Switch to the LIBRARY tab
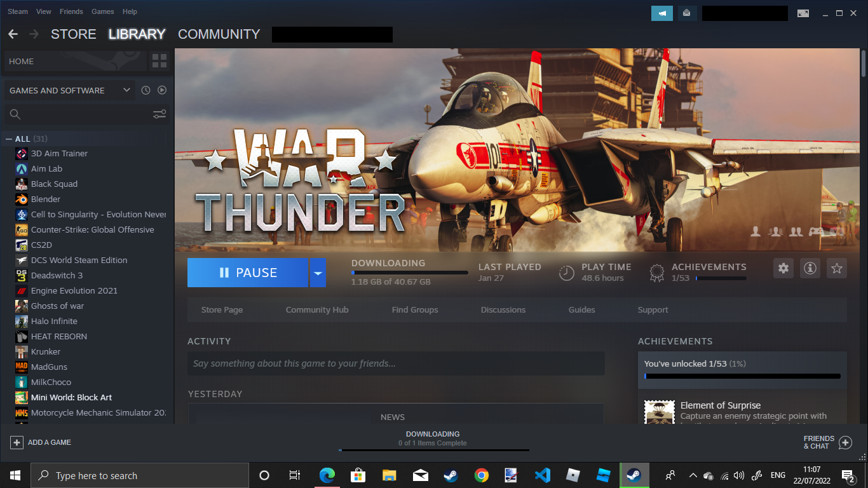This screenshot has width=868, height=488. (137, 34)
